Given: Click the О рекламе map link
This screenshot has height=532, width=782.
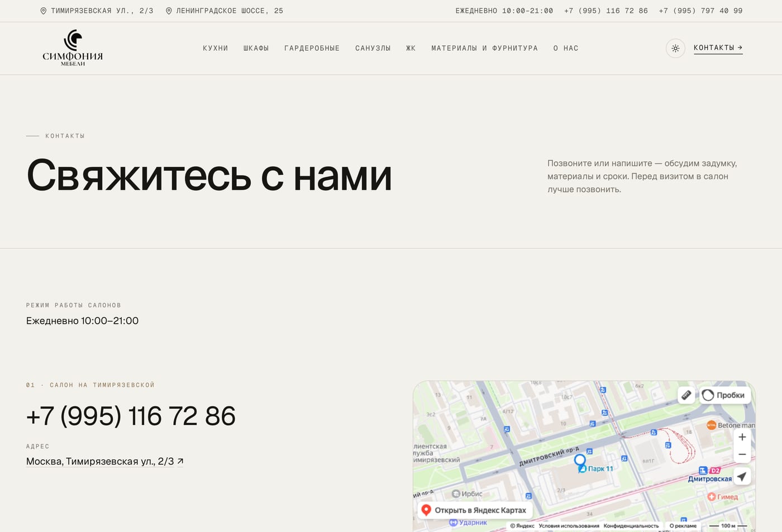Looking at the screenshot, I should point(683,526).
